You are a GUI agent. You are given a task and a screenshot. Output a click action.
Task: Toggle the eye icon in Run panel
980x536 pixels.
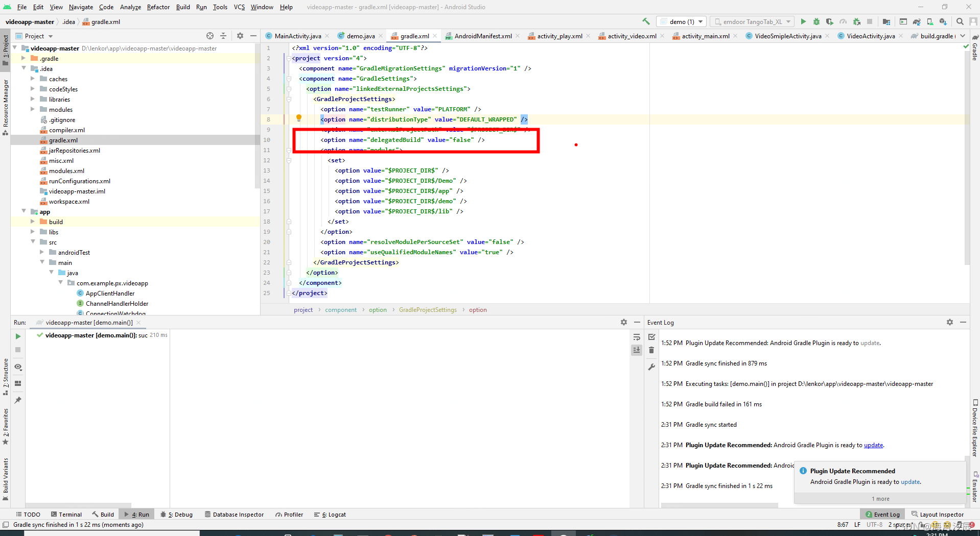tap(18, 367)
